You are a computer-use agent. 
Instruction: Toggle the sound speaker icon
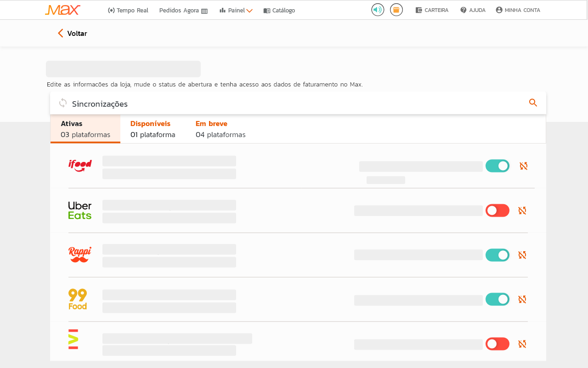point(378,10)
